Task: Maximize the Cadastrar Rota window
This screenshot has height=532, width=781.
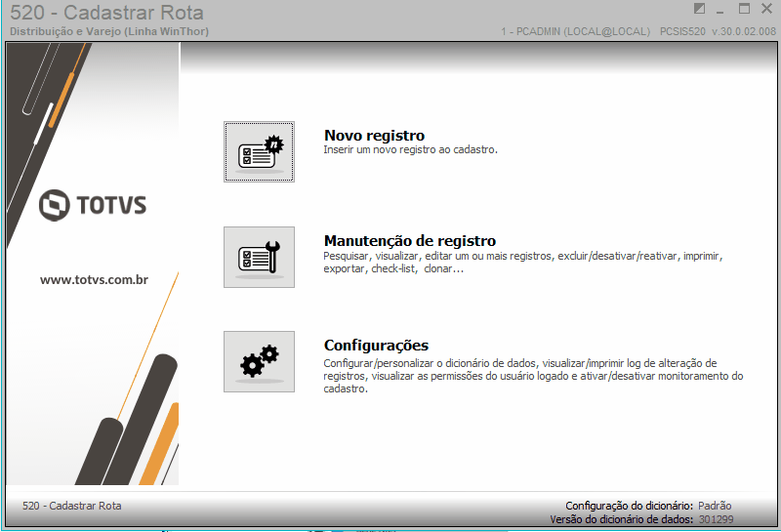Action: (x=744, y=9)
